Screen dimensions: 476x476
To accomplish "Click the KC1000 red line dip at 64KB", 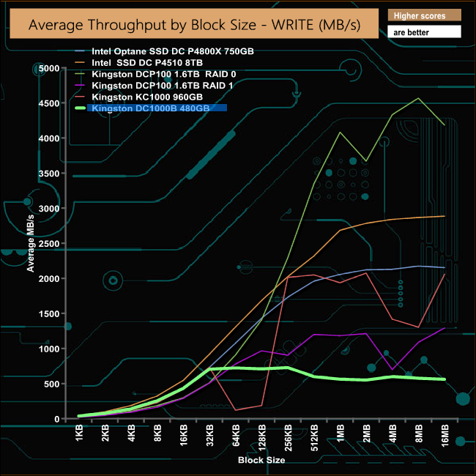I will tap(236, 410).
